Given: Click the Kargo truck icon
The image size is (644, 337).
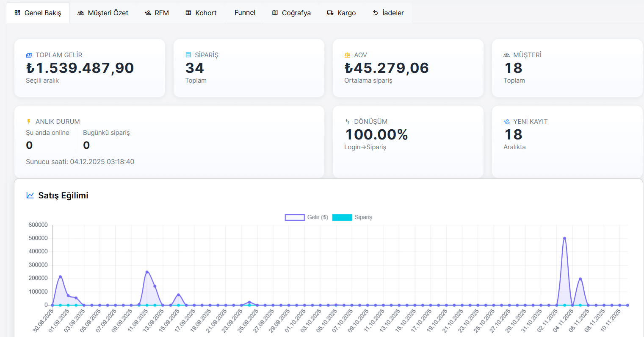Looking at the screenshot, I should (x=330, y=13).
